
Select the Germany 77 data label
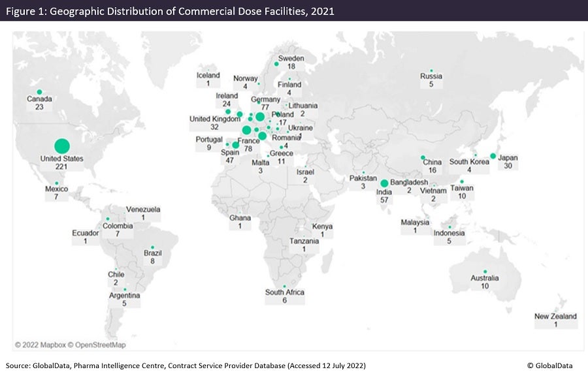[265, 103]
